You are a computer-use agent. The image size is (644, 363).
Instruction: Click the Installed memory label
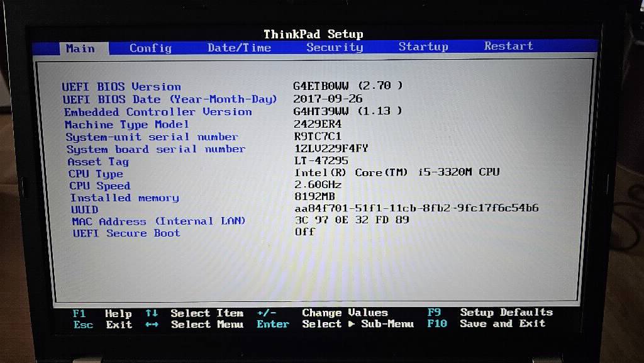tap(125, 198)
